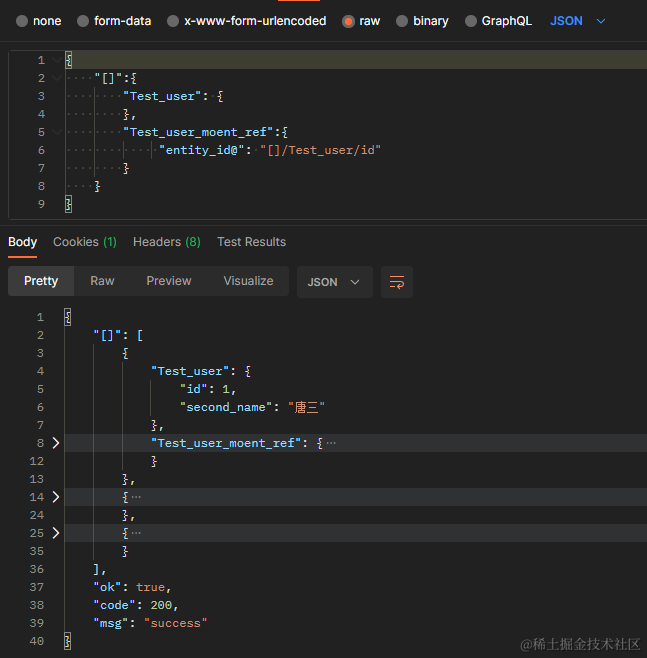Collapse request body at line 1 fold arrow
Screen dimensions: 647x658
click(x=57, y=60)
